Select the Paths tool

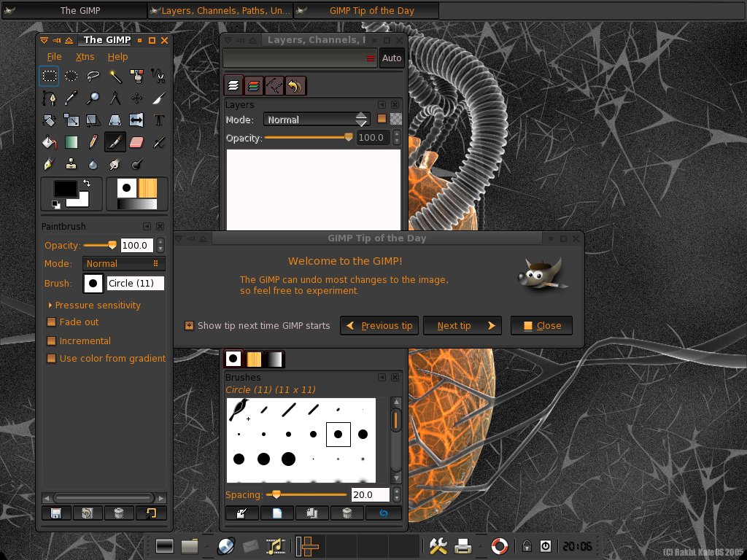pos(49,98)
